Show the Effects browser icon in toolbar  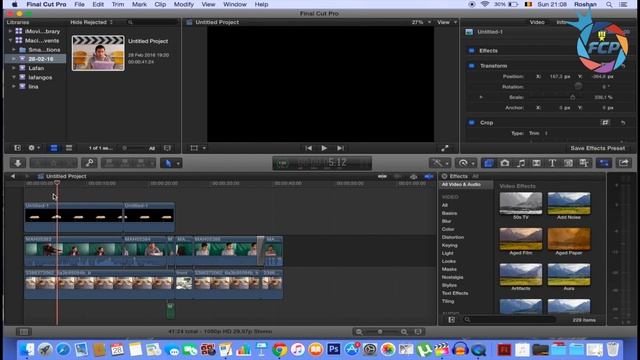point(489,163)
